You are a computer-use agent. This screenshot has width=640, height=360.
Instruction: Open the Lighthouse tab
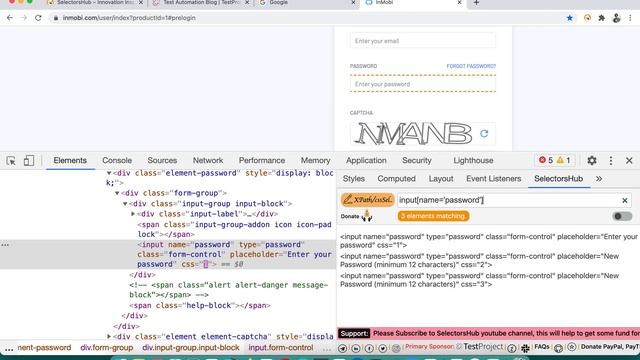click(473, 160)
